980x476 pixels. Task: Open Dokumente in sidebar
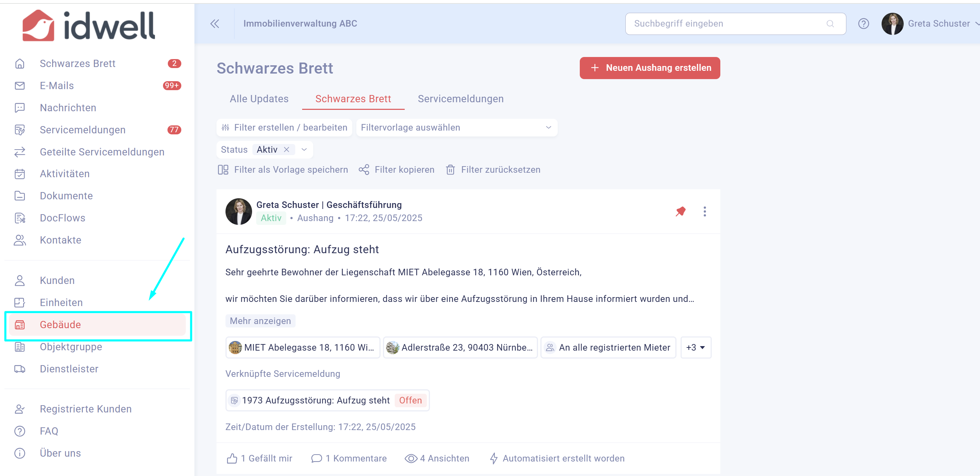click(66, 196)
